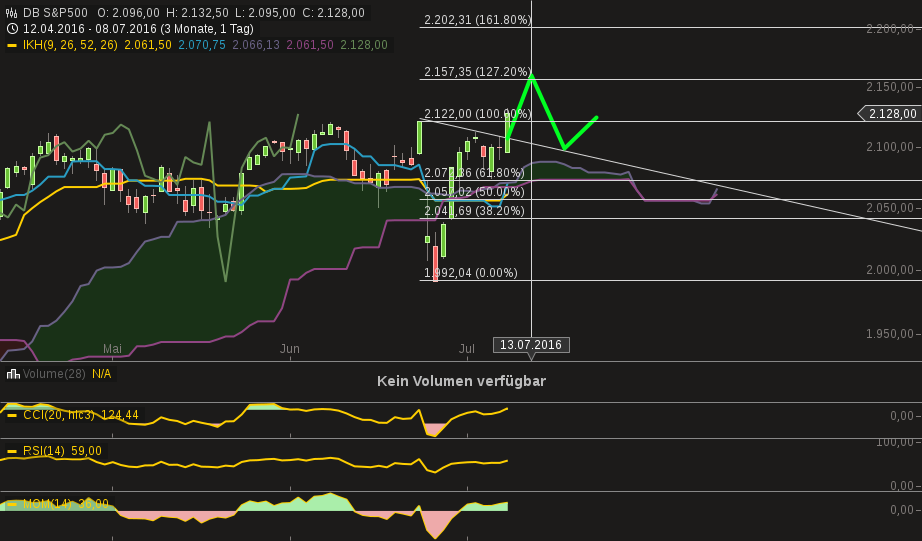922x541 pixels.
Task: Click the current price tag 2.128,00
Action: click(x=889, y=113)
